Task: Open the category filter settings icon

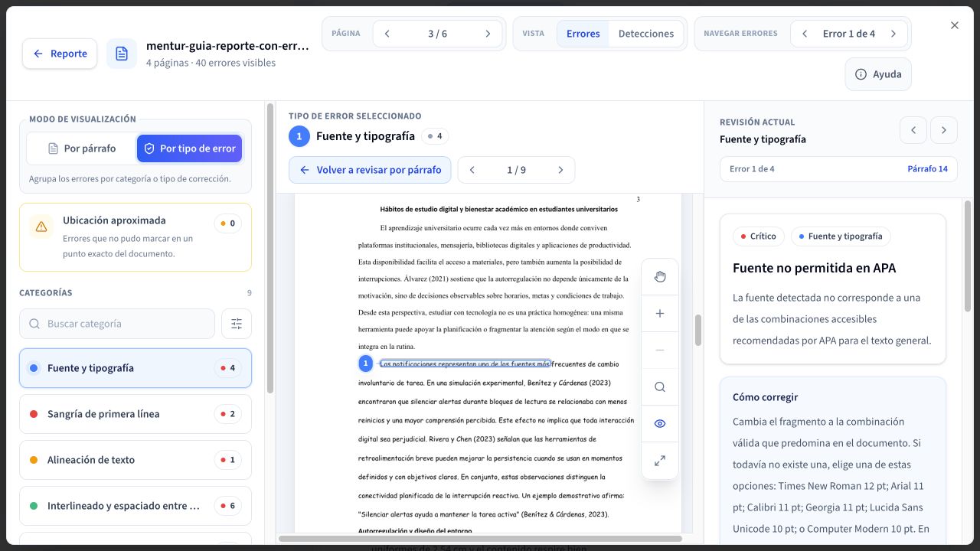Action: coord(237,324)
